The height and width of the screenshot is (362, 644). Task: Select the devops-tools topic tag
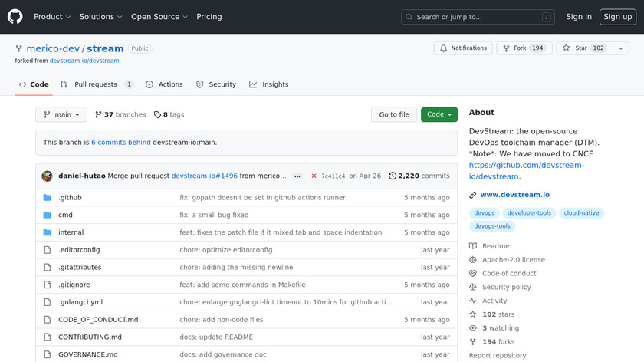click(x=492, y=226)
